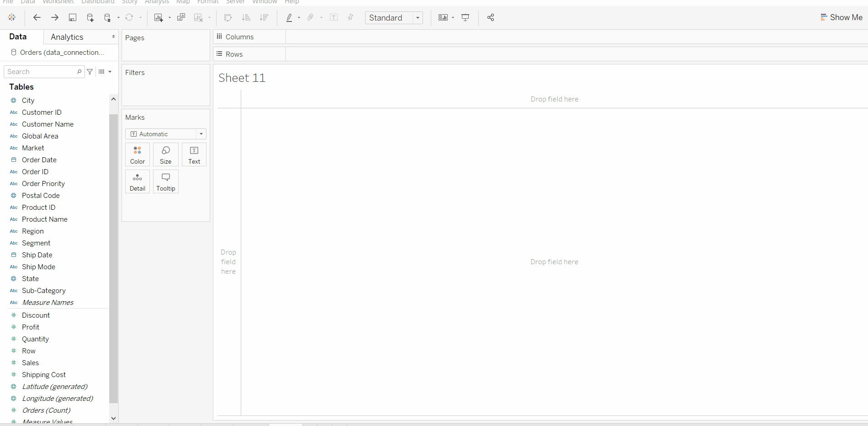The height and width of the screenshot is (426, 868).
Task: Toggle the data pane filter icon
Action: pos(90,71)
